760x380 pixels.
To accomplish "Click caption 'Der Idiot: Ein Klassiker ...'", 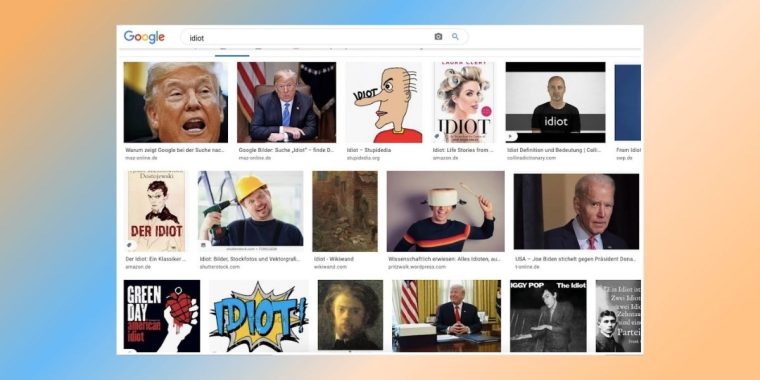I will coord(156,259).
